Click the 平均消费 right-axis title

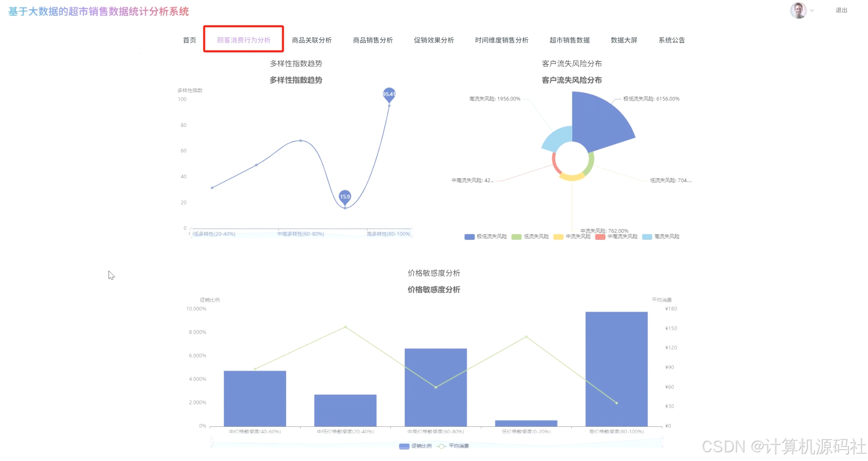click(x=661, y=300)
